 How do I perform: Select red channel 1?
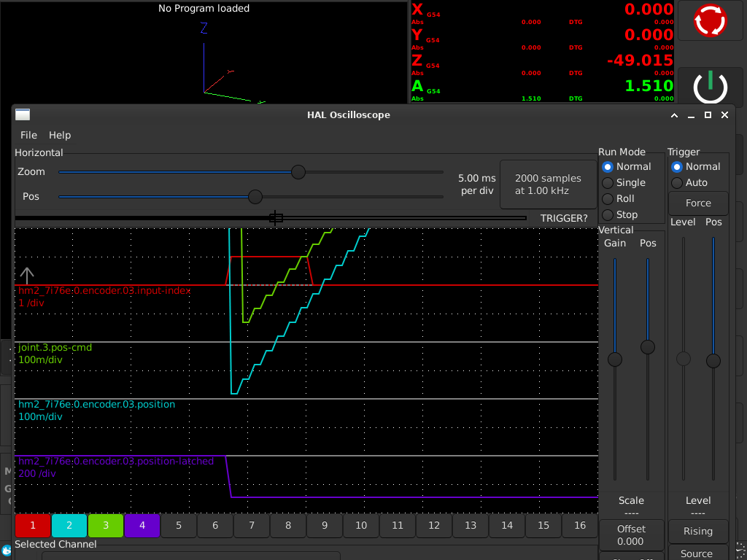(x=33, y=525)
